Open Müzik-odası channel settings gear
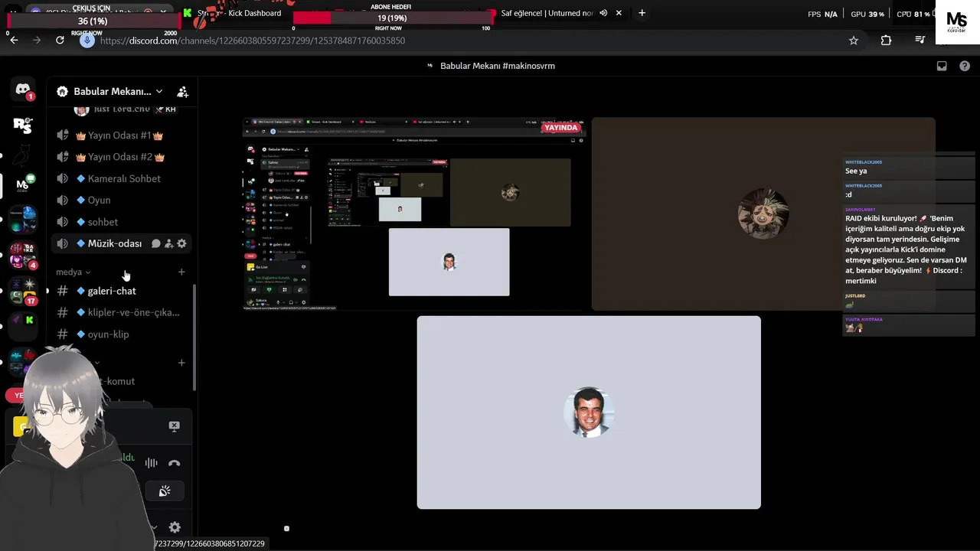The image size is (980, 551). pos(181,243)
